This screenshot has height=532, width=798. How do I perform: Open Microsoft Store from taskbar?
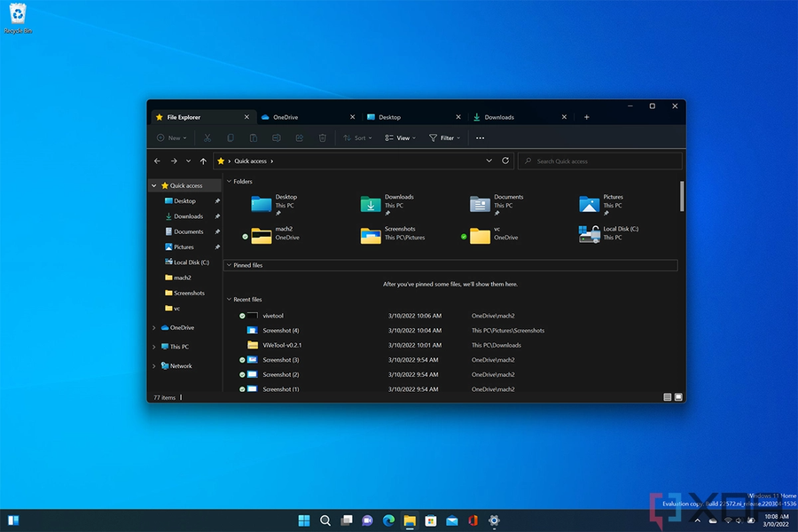[431, 520]
